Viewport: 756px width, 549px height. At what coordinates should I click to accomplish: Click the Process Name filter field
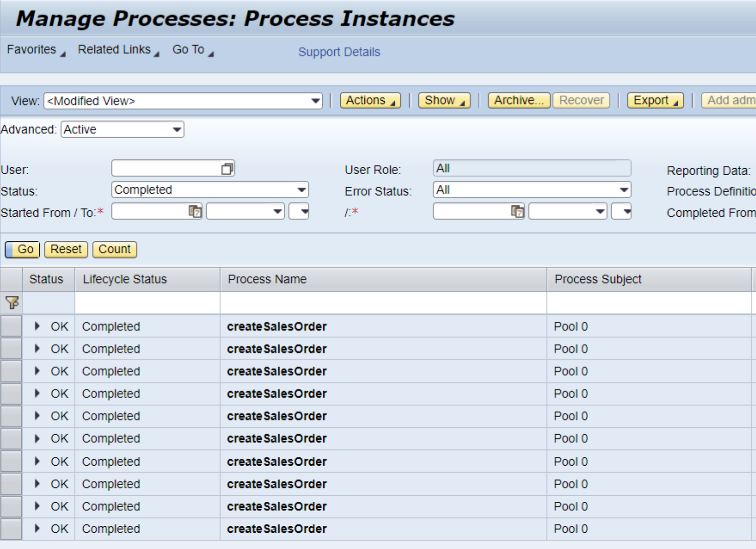click(x=383, y=303)
